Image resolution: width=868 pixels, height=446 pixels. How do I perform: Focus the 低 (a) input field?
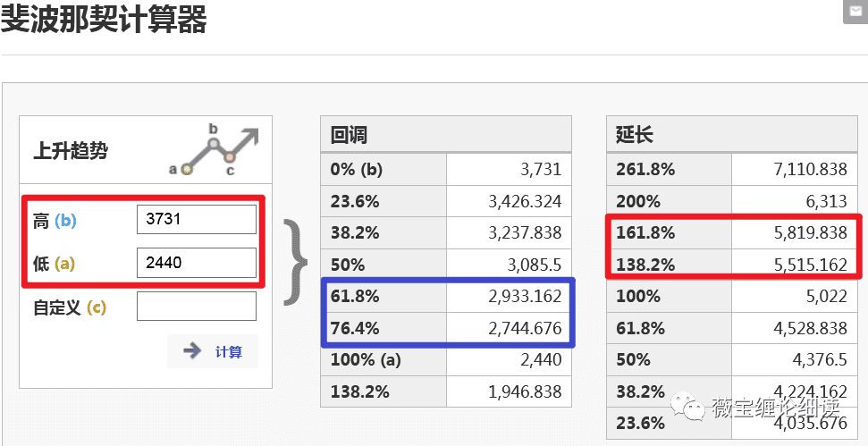tap(197, 263)
